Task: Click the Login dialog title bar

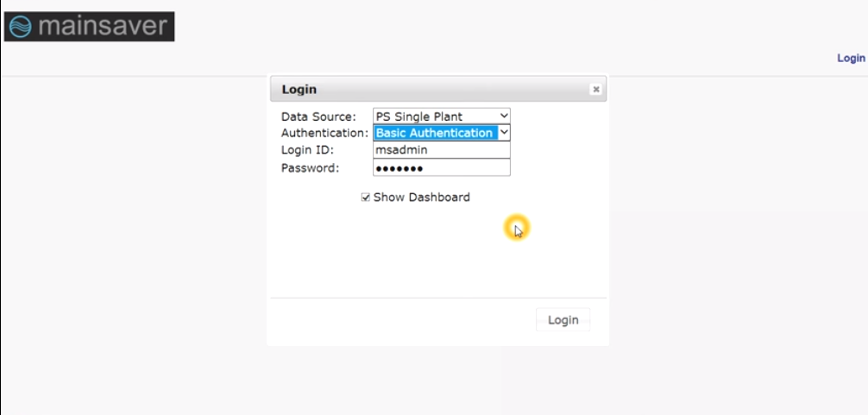Action: [431, 89]
